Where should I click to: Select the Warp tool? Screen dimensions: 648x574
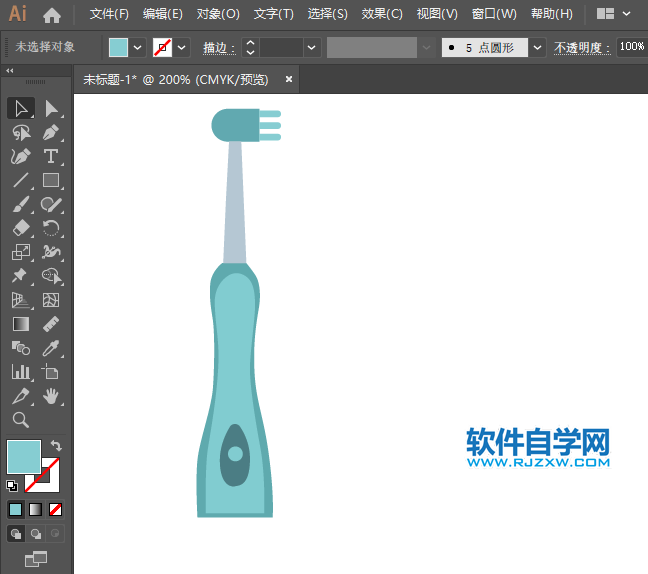point(51,252)
